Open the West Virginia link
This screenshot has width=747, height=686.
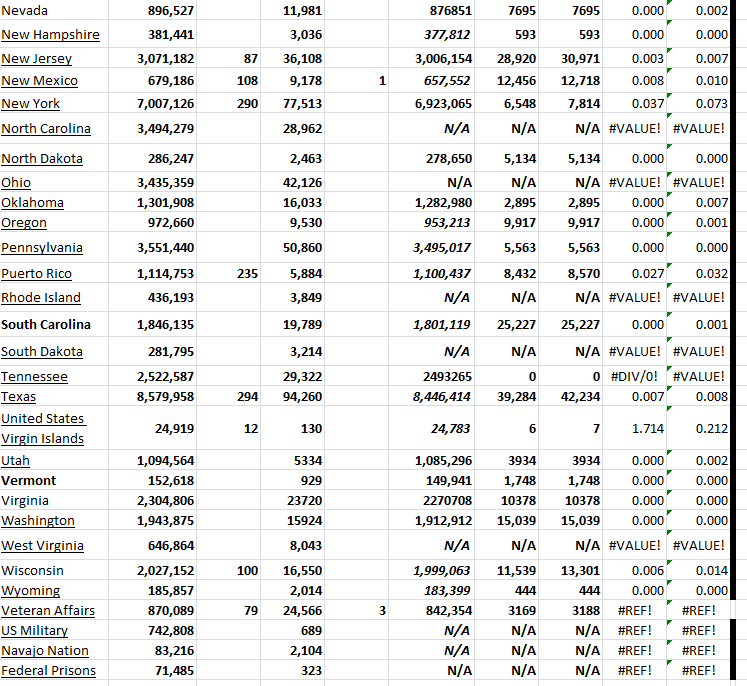point(42,546)
